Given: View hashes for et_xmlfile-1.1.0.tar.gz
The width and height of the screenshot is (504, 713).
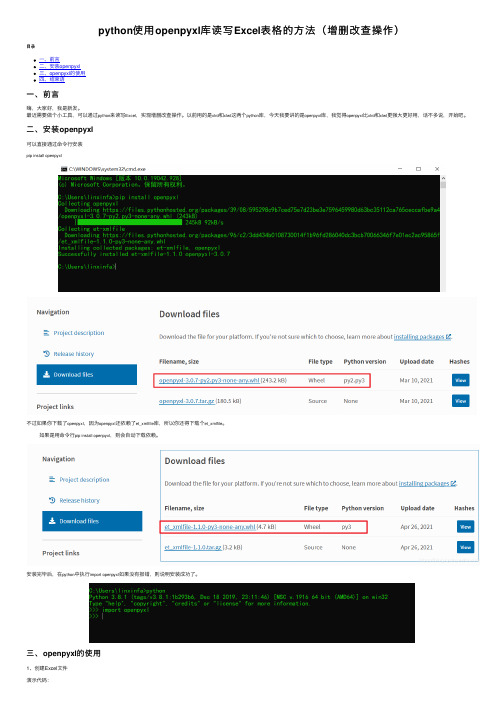Looking at the screenshot, I should (465, 547).
